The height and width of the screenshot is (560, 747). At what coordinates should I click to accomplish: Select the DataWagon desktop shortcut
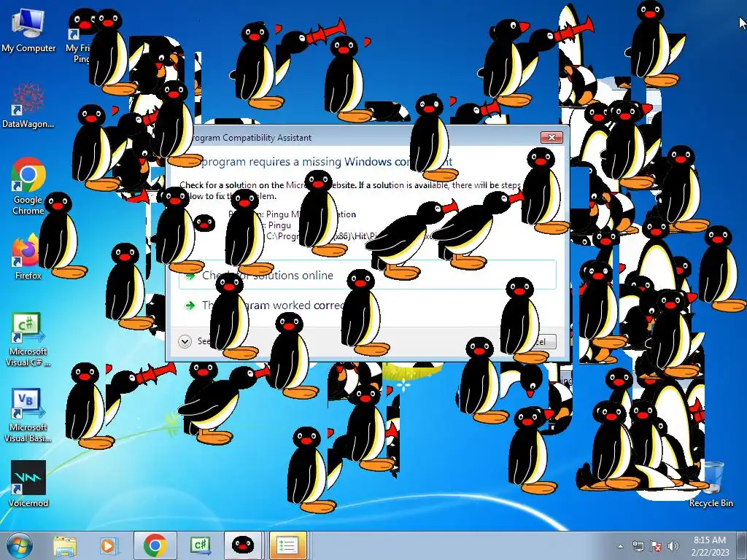click(28, 106)
